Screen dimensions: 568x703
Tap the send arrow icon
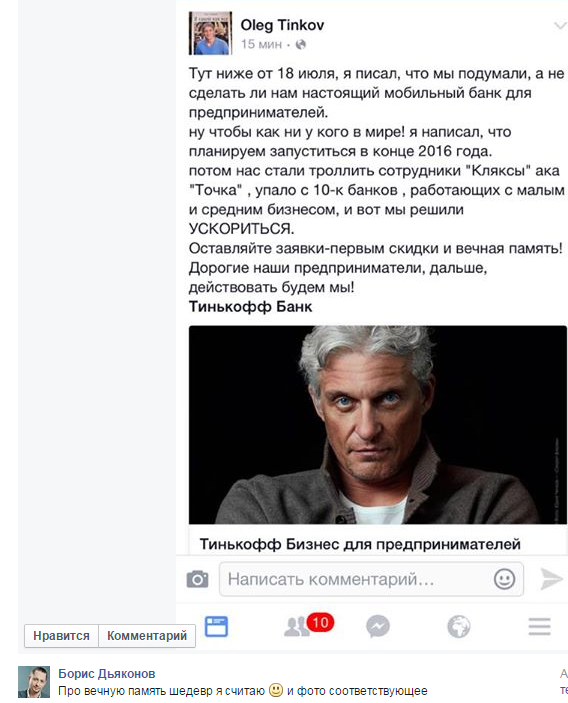tap(551, 579)
